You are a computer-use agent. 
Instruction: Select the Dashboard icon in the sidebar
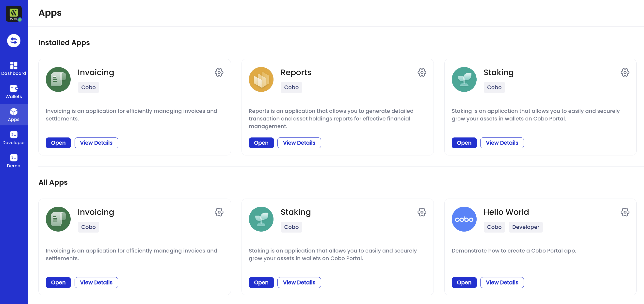(14, 66)
